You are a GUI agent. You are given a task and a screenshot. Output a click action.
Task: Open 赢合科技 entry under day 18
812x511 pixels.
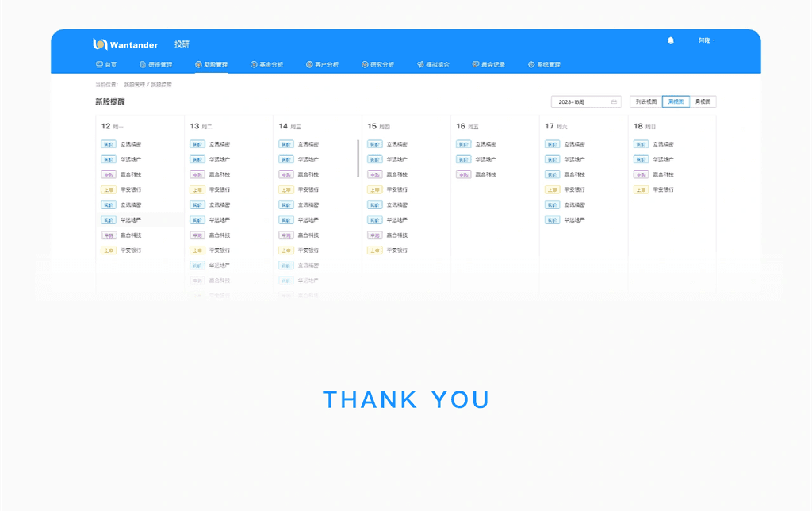pyautogui.click(x=664, y=174)
